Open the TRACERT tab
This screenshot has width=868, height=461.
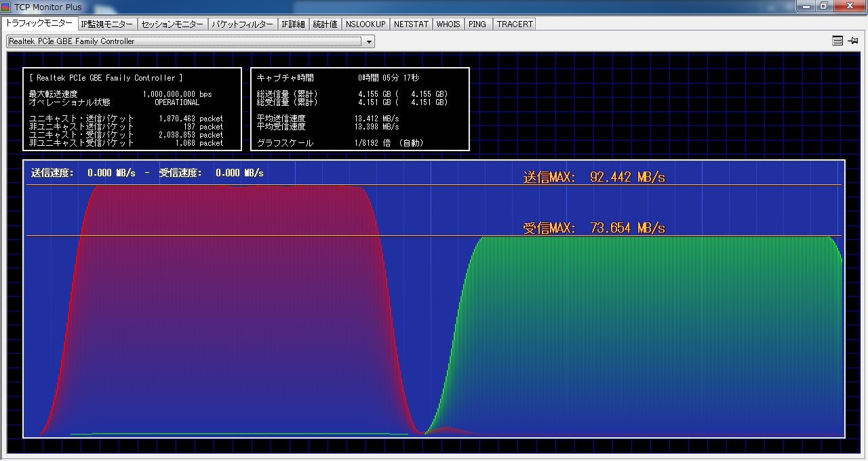(x=515, y=24)
